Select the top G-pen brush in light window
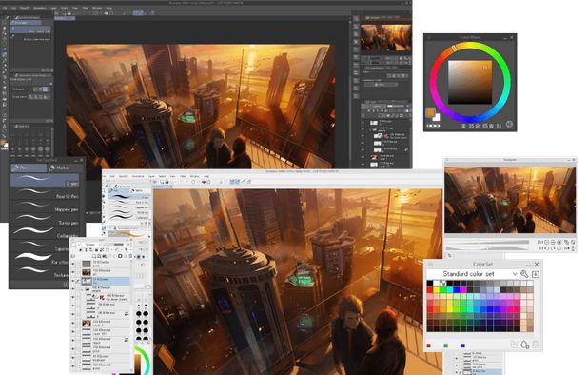This screenshot has width=588, height=375. point(129,196)
